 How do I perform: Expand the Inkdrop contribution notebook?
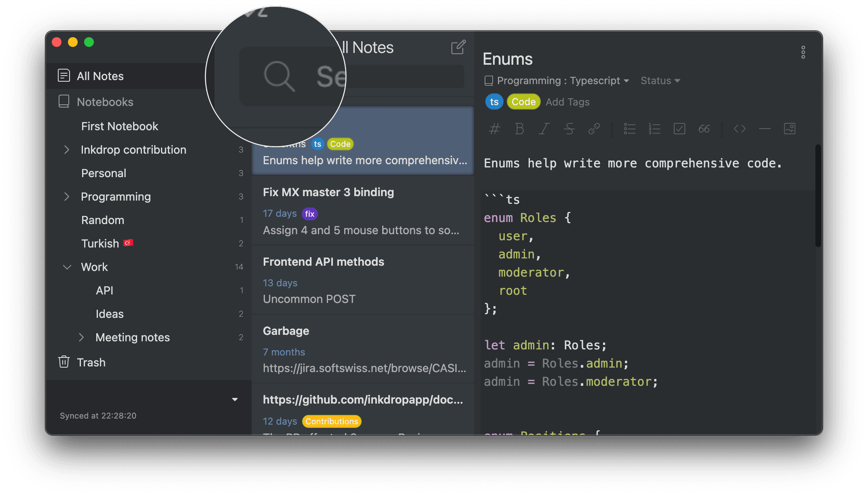[67, 150]
